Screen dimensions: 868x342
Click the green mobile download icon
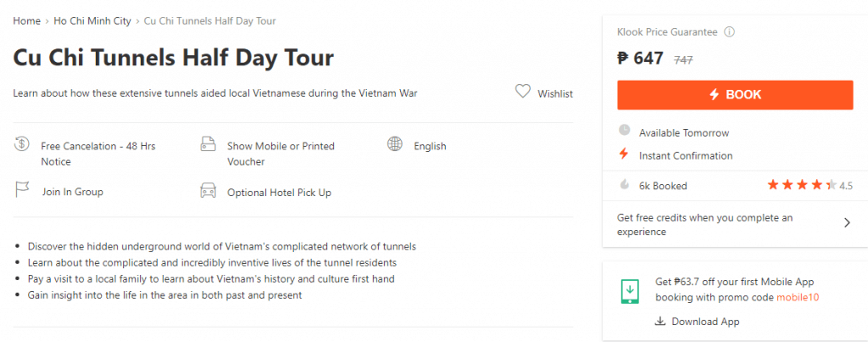[630, 291]
